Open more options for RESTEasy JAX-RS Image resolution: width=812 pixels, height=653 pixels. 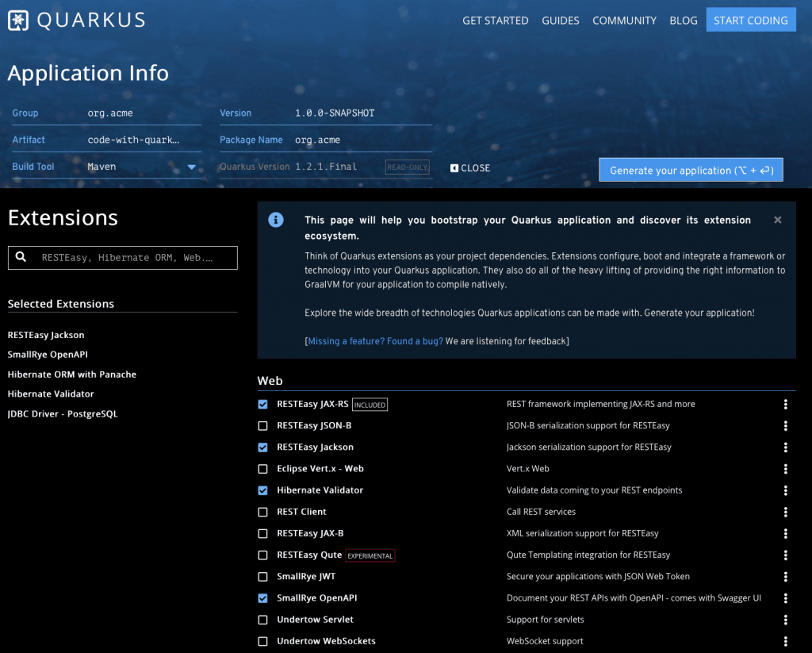785,404
